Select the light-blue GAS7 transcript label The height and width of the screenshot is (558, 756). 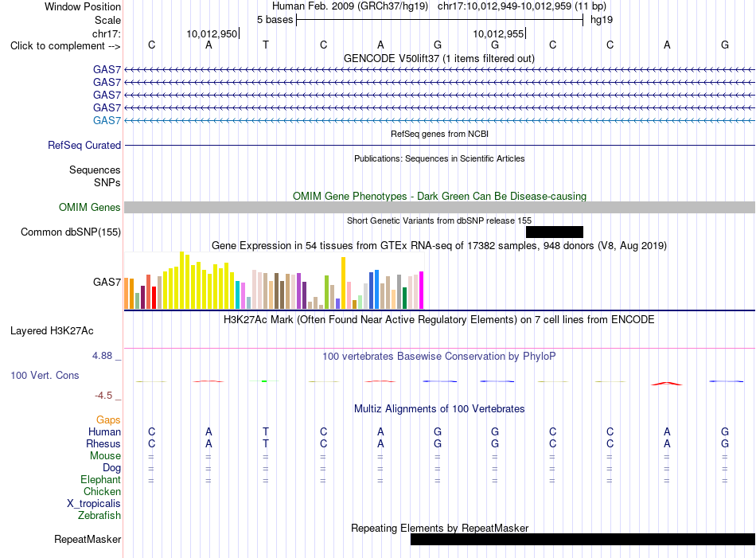(107, 120)
